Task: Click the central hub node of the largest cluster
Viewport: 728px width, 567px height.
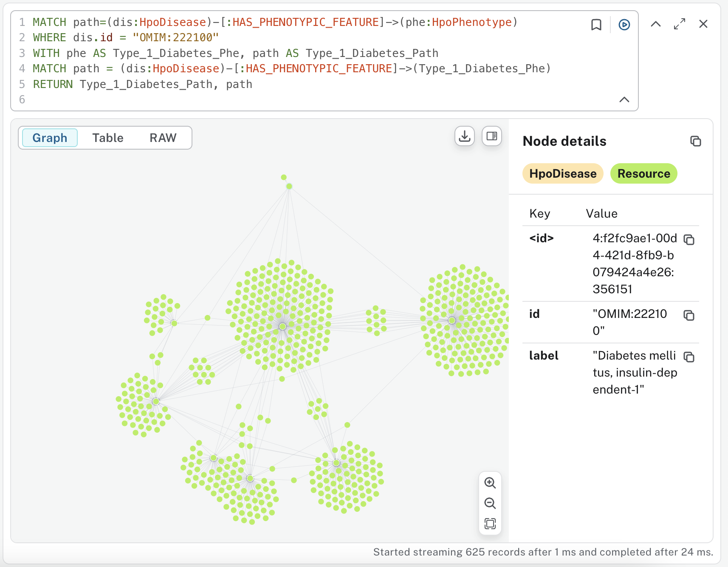Action: coord(282,326)
